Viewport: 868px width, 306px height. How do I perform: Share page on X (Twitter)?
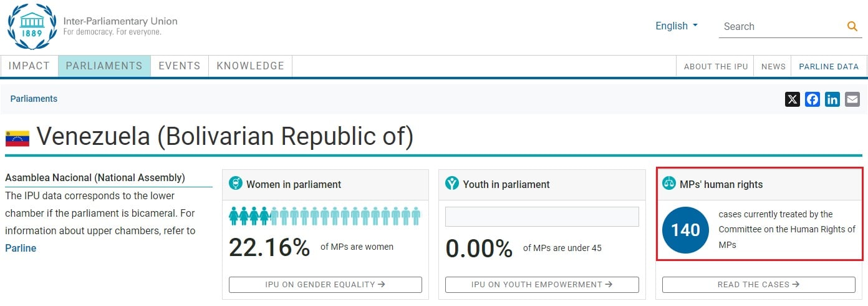793,99
